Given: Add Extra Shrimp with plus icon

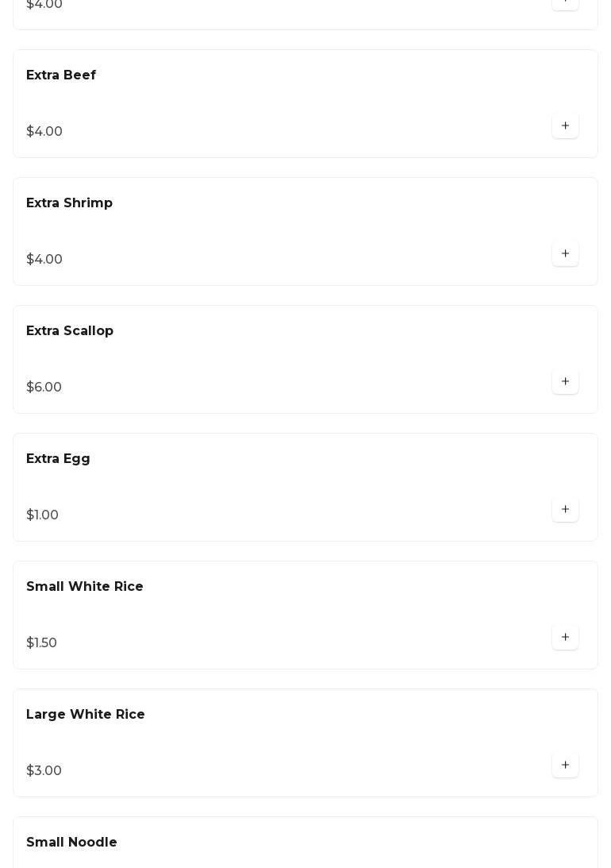Looking at the screenshot, I should tap(565, 253).
